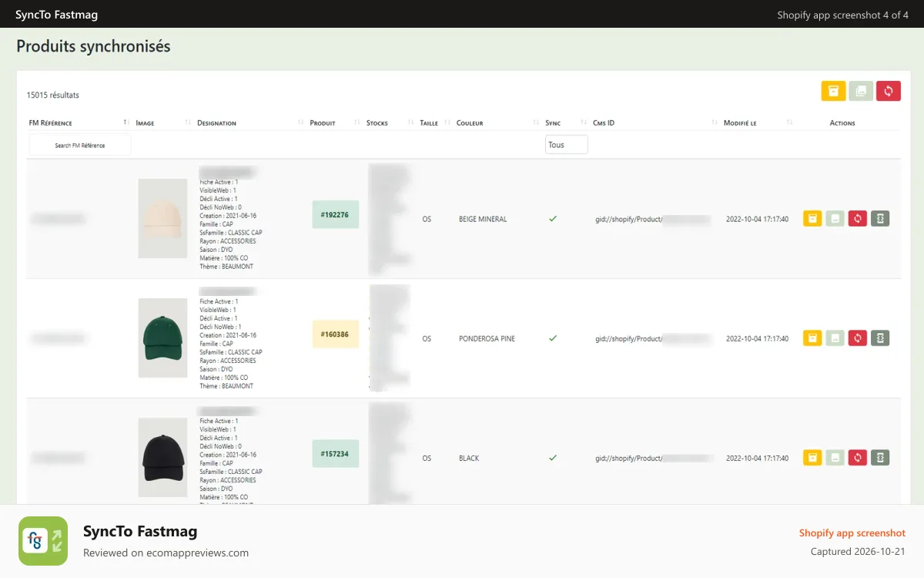Sort by Modifié le column arrows
Image resolution: width=924 pixels, height=578 pixels.
(x=789, y=123)
